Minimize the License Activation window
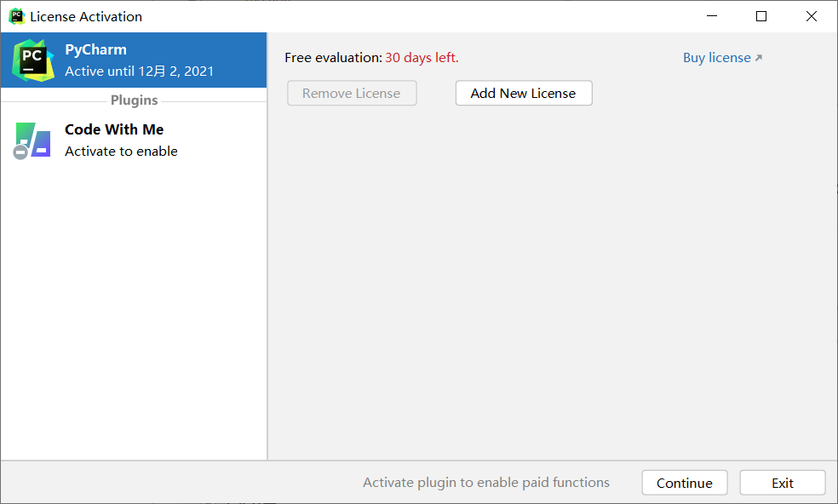838x504 pixels. [712, 16]
